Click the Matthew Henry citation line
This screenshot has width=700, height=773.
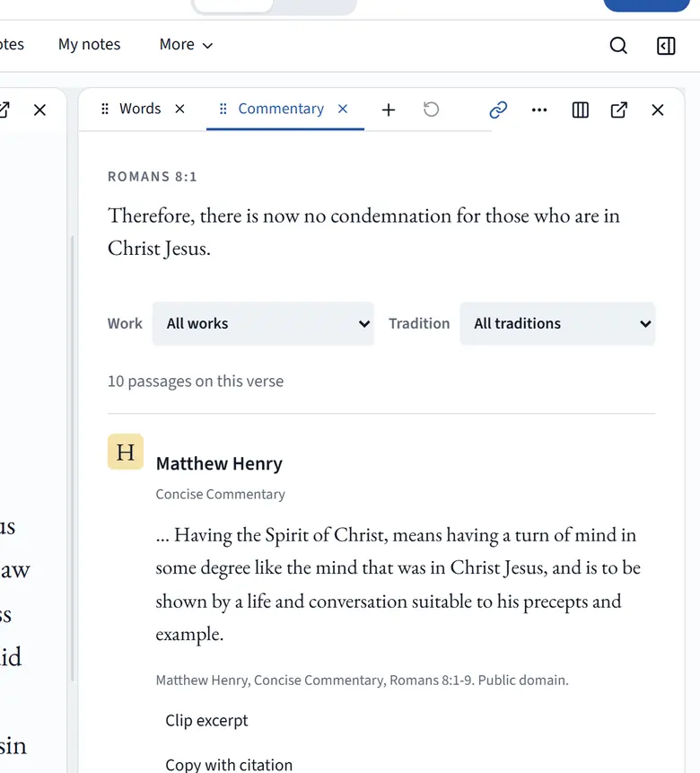coord(363,681)
